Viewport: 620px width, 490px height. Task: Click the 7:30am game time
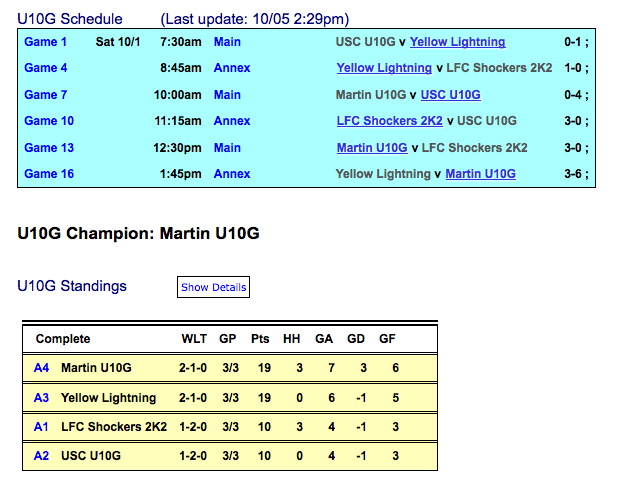coord(181,42)
